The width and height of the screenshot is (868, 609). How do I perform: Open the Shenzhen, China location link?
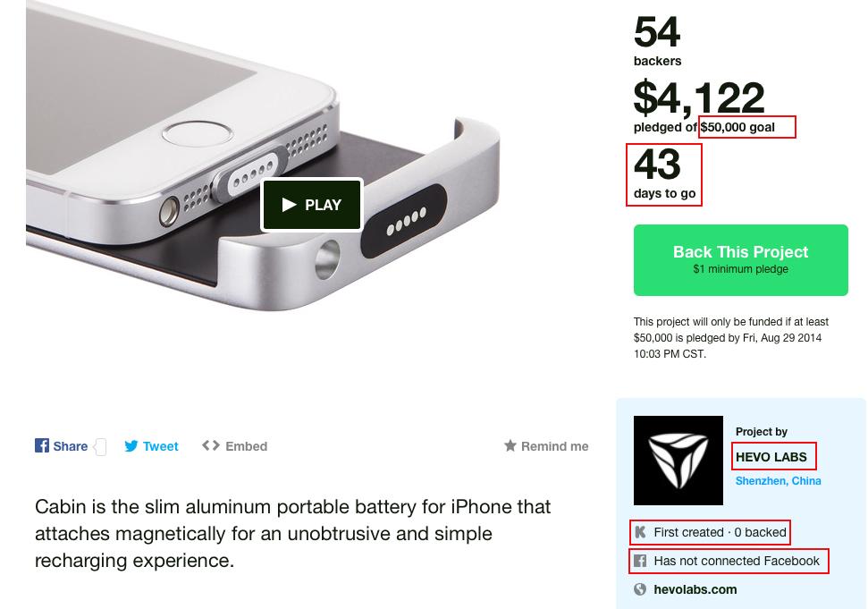pos(778,481)
